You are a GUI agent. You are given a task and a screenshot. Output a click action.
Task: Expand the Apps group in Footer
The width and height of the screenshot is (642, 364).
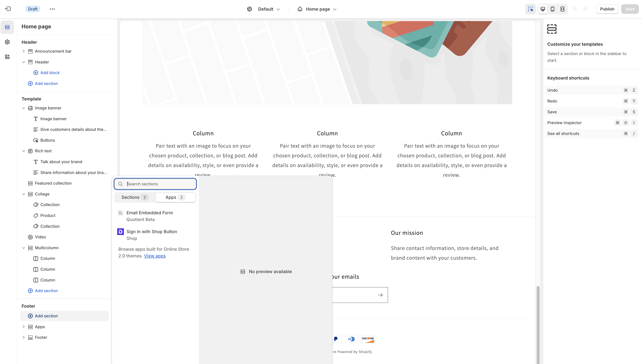pos(24,326)
